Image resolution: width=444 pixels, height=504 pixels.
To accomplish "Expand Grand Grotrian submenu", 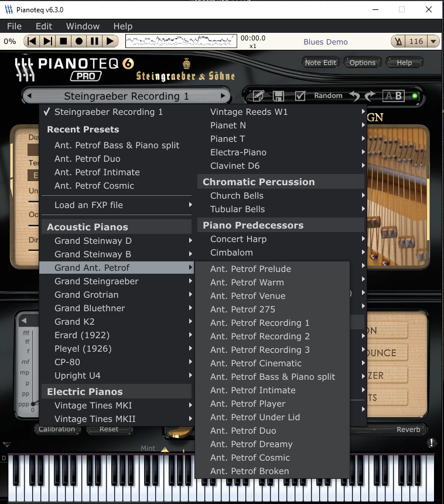I will (x=117, y=295).
